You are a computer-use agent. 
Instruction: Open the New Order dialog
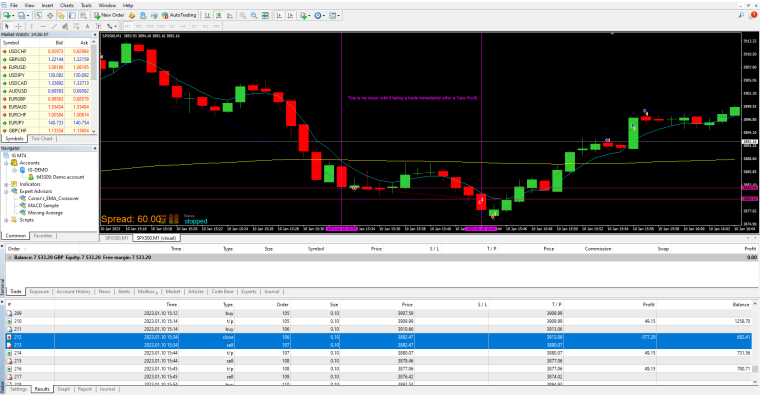pyautogui.click(x=109, y=16)
